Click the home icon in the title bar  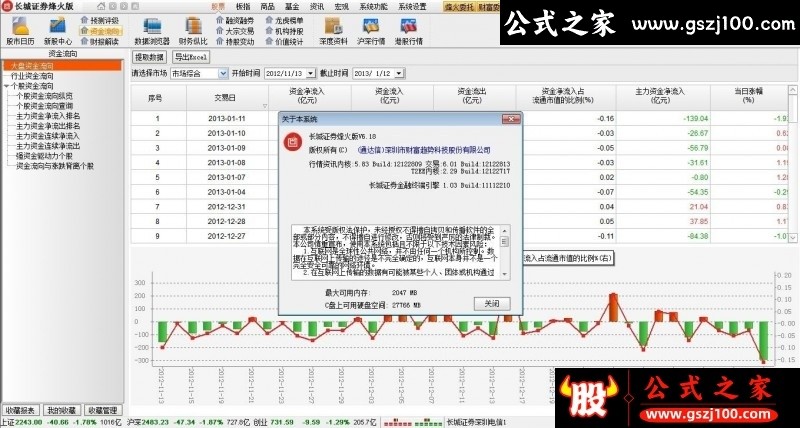[x=101, y=6]
